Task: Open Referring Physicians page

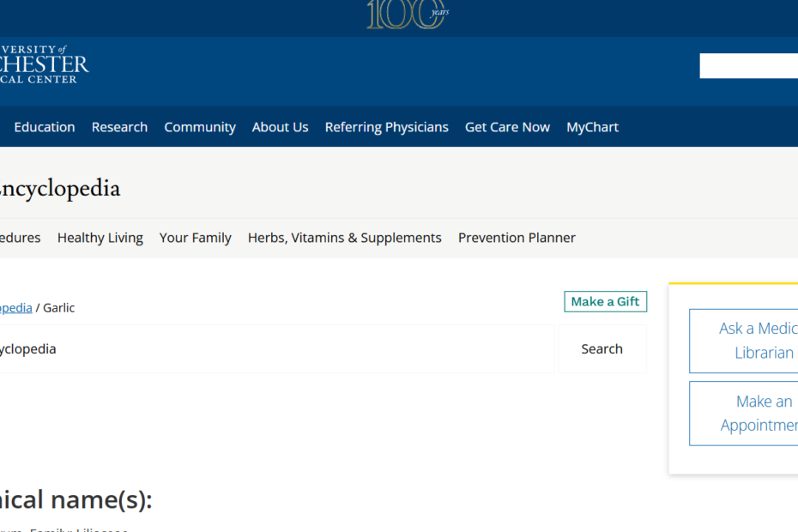Action: 386,127
